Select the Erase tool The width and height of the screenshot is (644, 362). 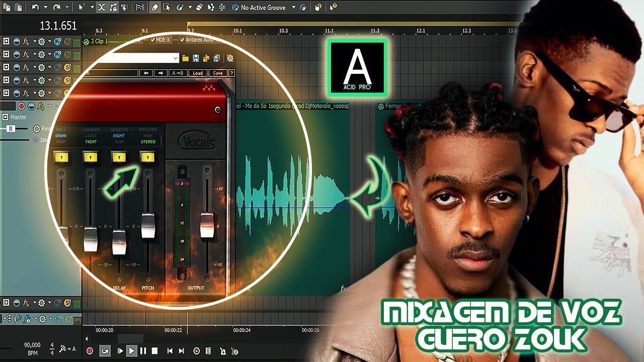(x=199, y=8)
